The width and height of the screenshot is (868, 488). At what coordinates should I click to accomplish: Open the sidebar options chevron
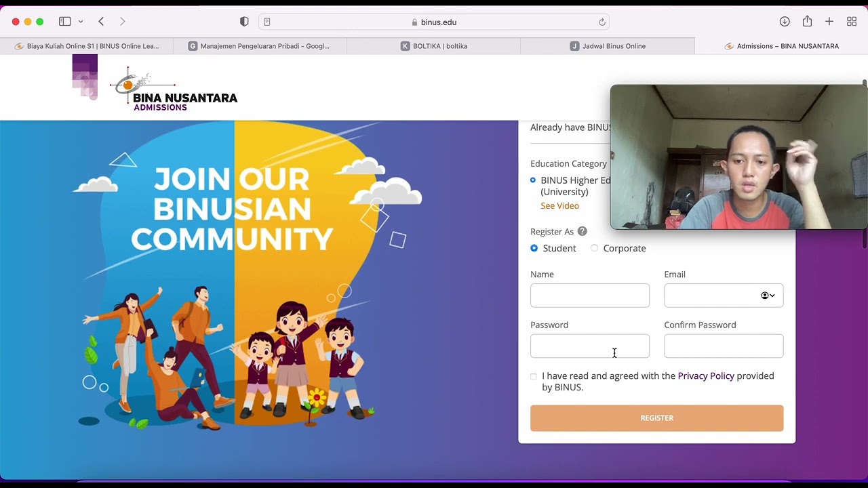click(x=81, y=22)
